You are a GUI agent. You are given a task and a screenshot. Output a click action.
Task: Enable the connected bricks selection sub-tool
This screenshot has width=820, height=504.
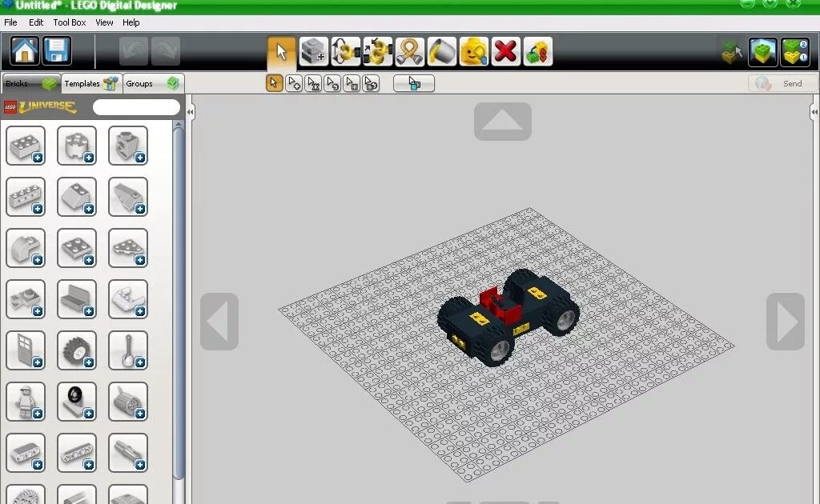tap(313, 83)
